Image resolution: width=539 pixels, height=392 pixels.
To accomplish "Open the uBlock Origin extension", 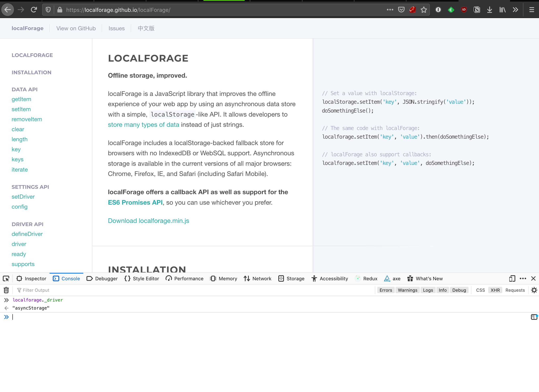I will coord(464,10).
